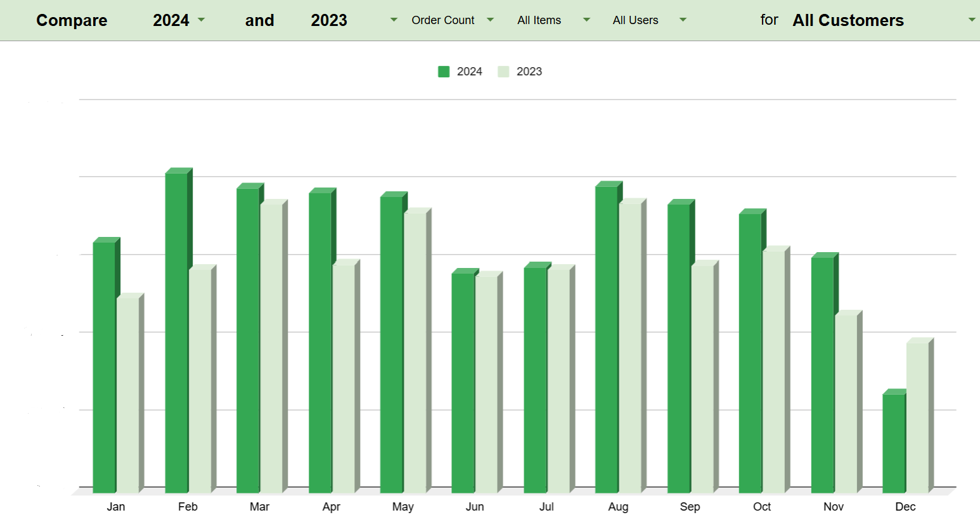Click the first year value 2024
Image resolution: width=980 pixels, height=522 pixels.
point(171,20)
